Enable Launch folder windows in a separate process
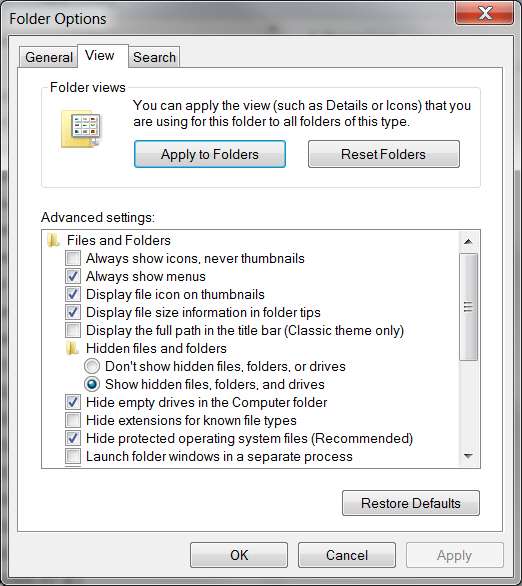Viewport: 522px width, 586px height. pos(73,456)
